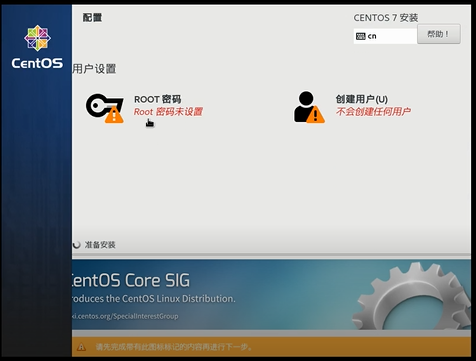This screenshot has height=361, width=476.
Task: Click the CentOS logo in sidebar
Action: tap(37, 47)
